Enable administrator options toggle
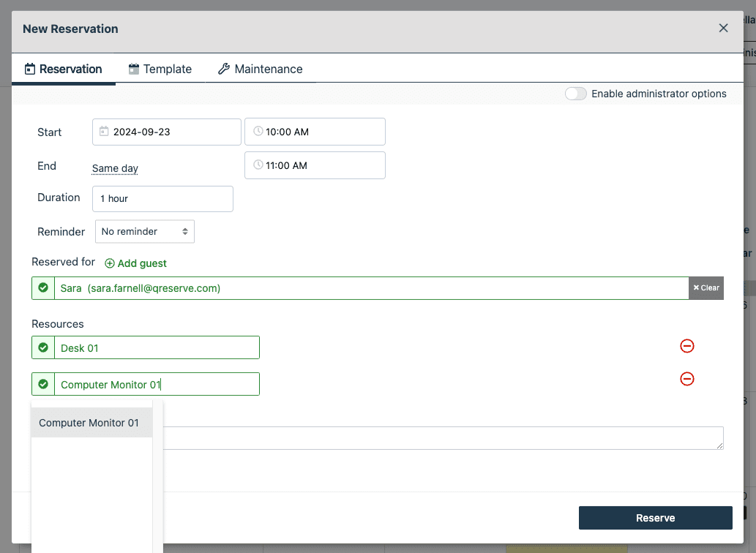756x553 pixels. point(576,94)
